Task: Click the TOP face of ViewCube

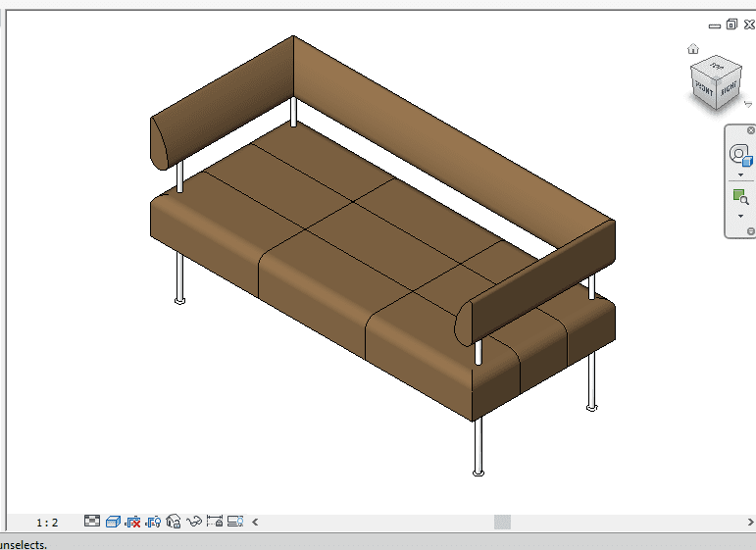Action: pyautogui.click(x=717, y=68)
